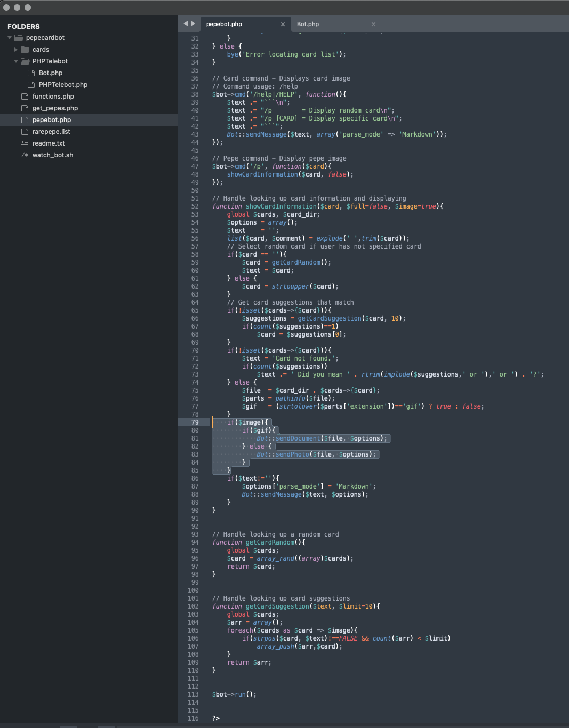Click the 'Card not found.' string line
Image resolution: width=569 pixels, height=728 pixels.
pos(290,358)
